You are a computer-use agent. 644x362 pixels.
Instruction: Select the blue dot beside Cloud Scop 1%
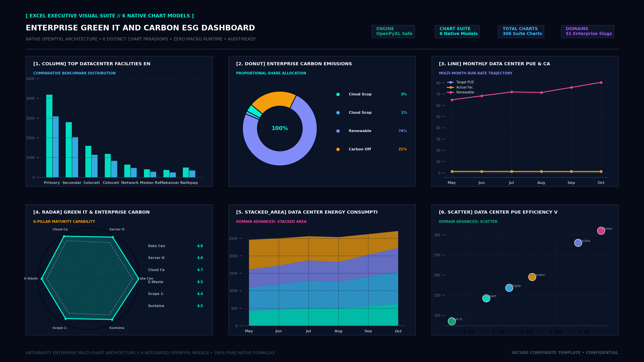[338, 113]
